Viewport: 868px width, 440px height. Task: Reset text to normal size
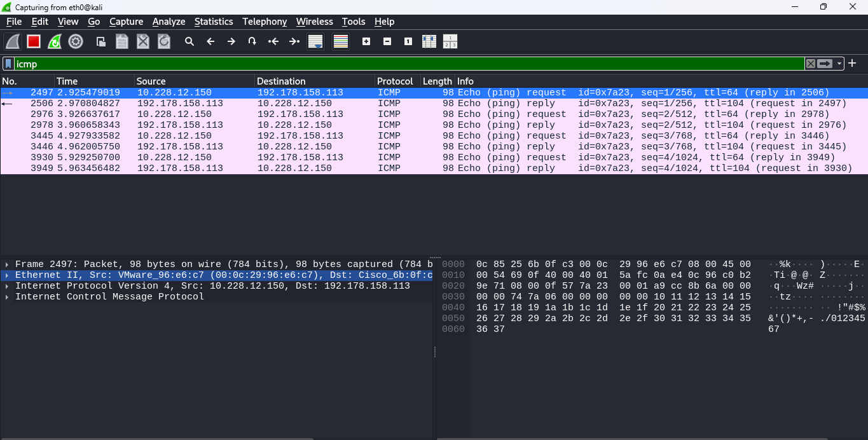pos(408,41)
